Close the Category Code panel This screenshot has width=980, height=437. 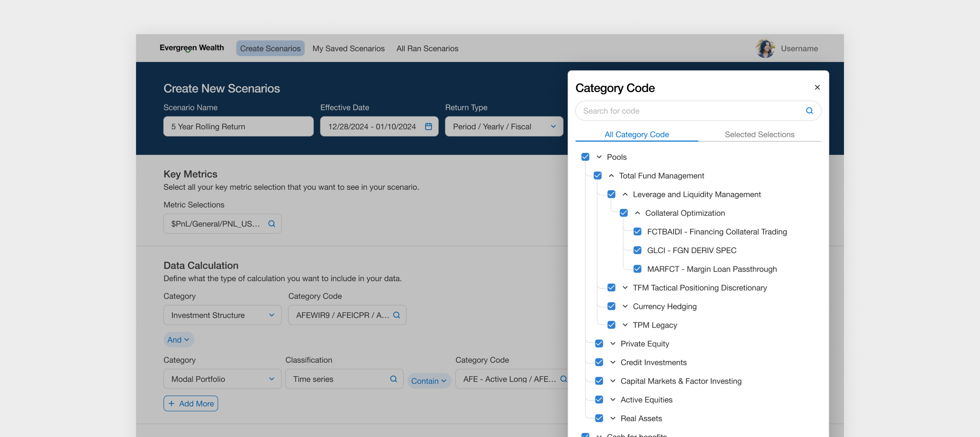[817, 87]
